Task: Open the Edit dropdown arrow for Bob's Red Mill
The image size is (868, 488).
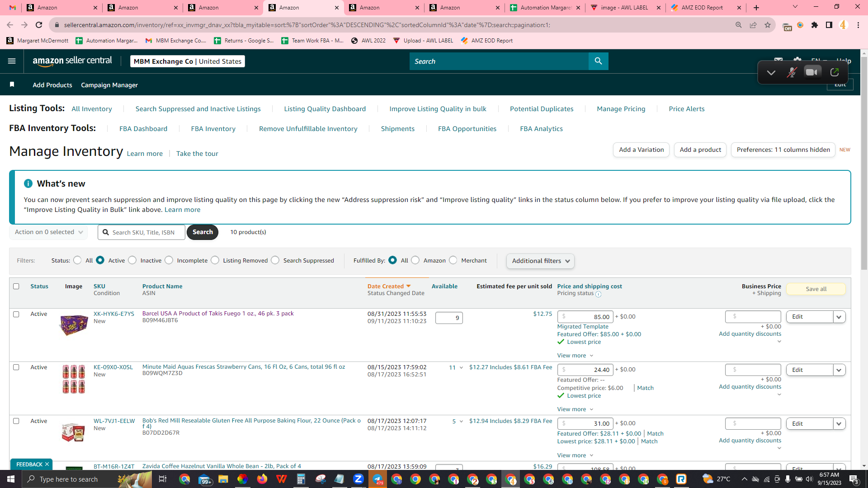Action: pos(839,424)
